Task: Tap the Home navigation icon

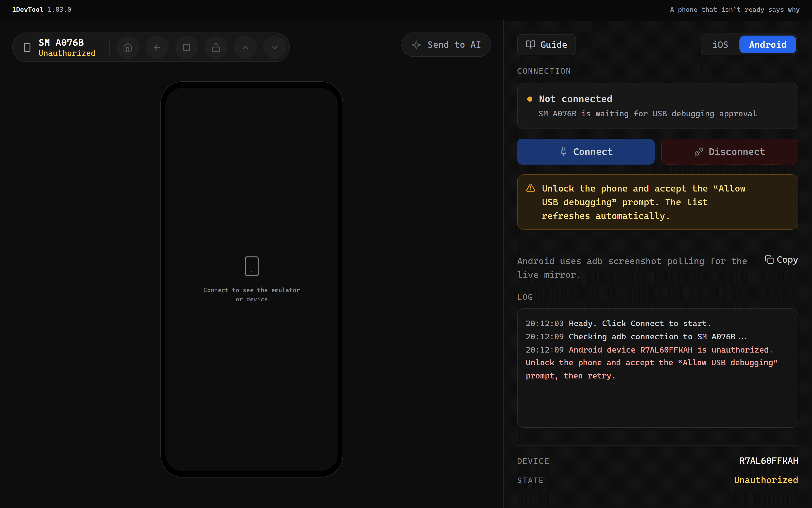Action: point(127,47)
